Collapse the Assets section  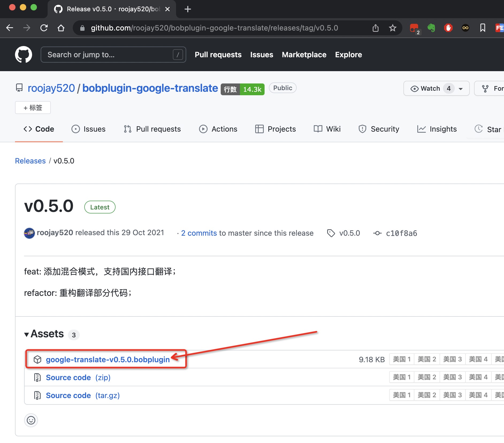click(x=44, y=334)
